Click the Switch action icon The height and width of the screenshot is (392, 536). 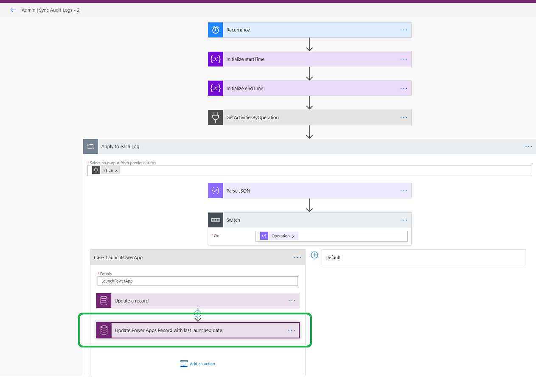coord(215,220)
